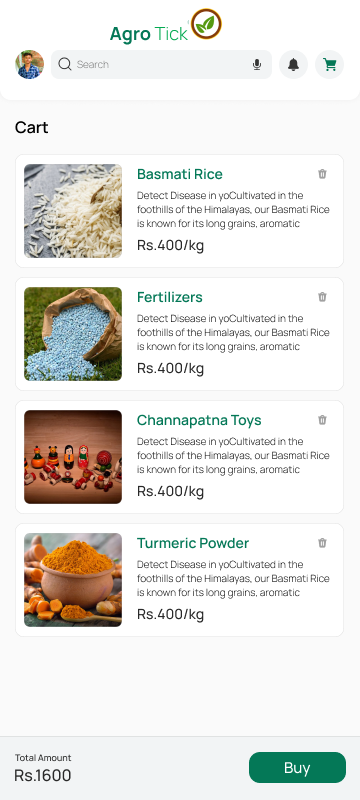Click the magnifying glass search icon
360x800 pixels.
click(x=65, y=64)
